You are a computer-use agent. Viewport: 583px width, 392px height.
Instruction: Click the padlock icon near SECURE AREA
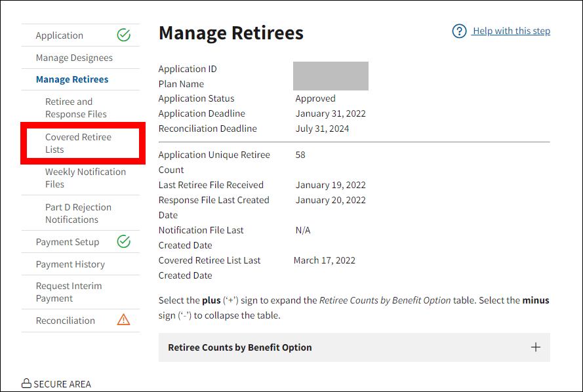coord(26,383)
